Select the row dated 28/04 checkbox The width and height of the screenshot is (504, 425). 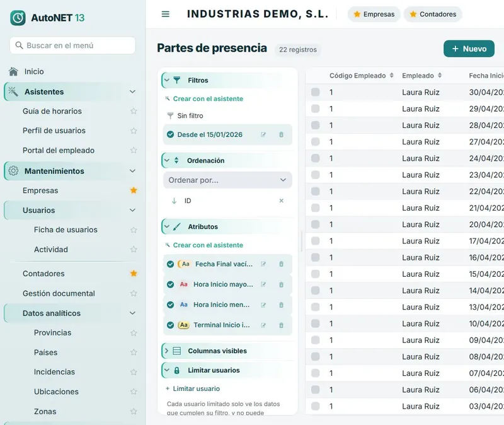click(316, 125)
